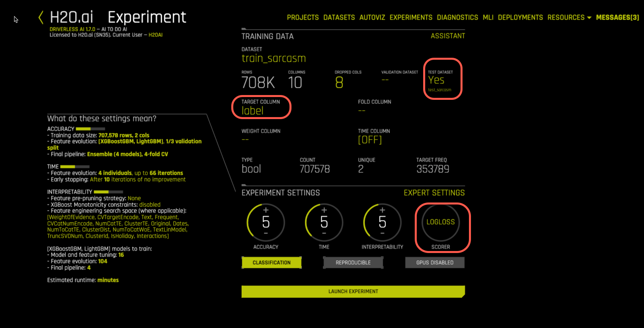The image size is (644, 328).
Task: Select the rows value 708K
Action: [258, 83]
